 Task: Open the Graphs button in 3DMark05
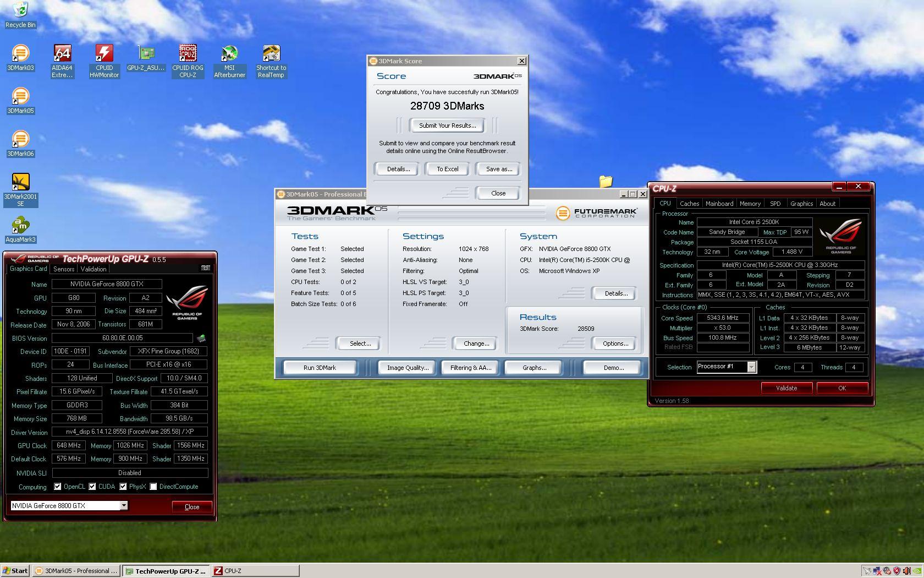[x=534, y=368]
